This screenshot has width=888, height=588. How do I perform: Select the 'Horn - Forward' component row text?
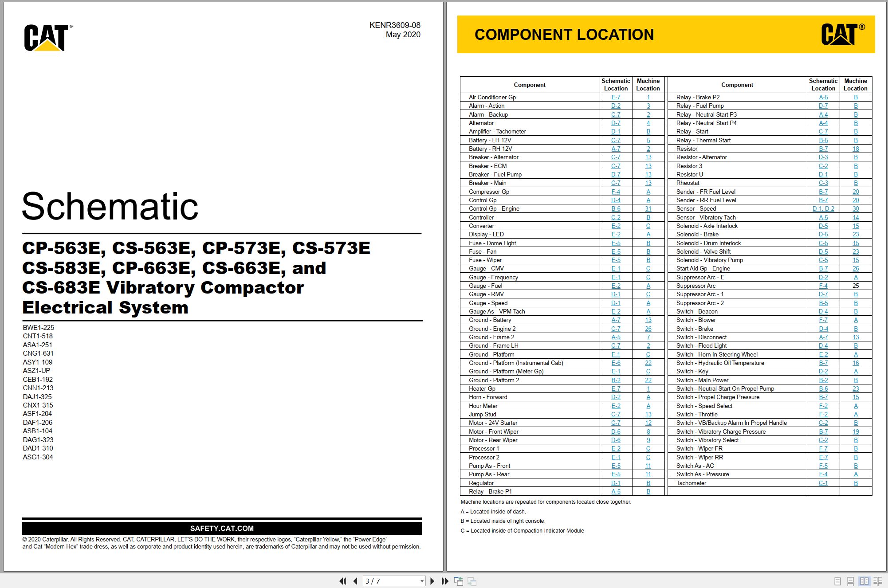(x=488, y=397)
